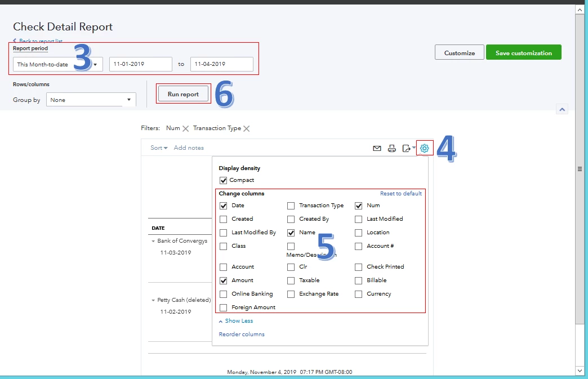Uncheck the Amount column checkbox
The image size is (588, 379).
pos(223,280)
